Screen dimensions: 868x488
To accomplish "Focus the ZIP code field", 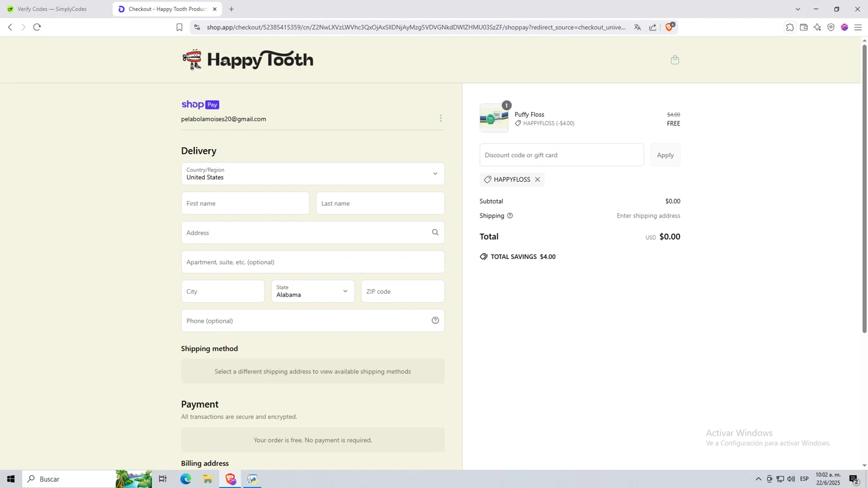I will coord(403,291).
